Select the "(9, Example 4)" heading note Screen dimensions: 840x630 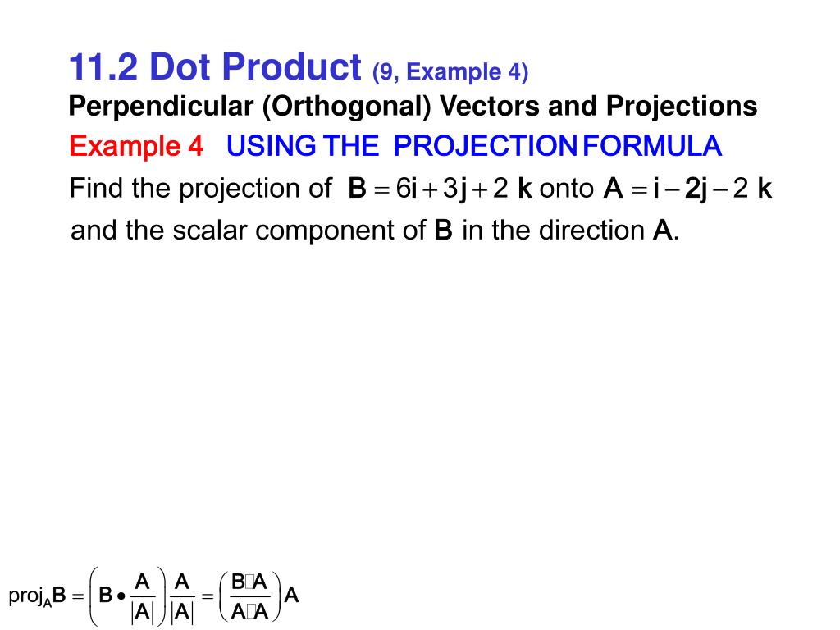pos(450,72)
